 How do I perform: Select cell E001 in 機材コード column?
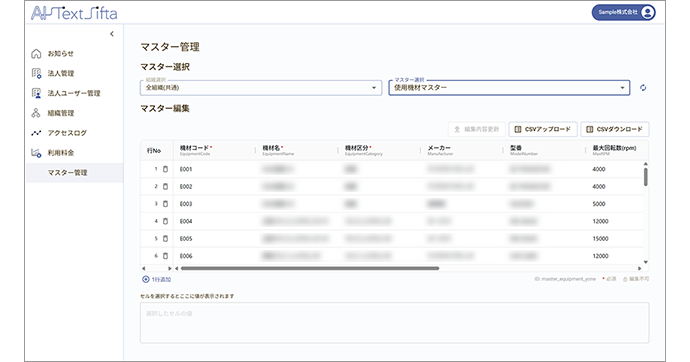click(x=214, y=169)
